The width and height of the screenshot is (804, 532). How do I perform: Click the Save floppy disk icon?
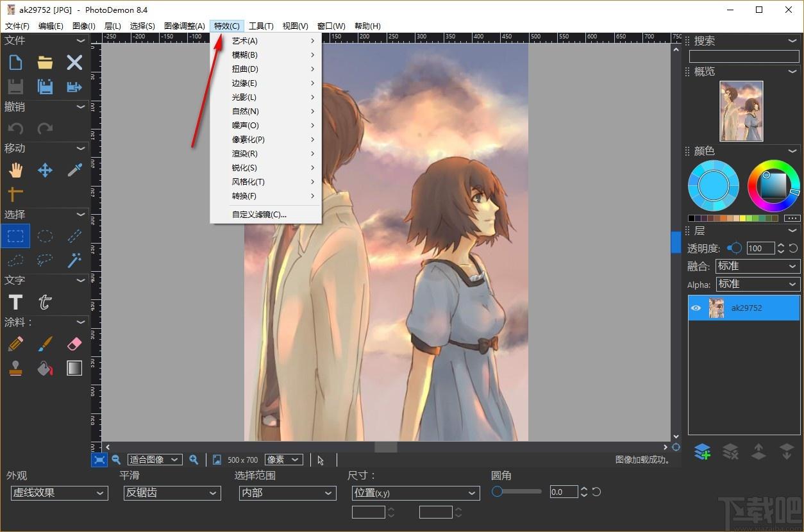tap(15, 87)
